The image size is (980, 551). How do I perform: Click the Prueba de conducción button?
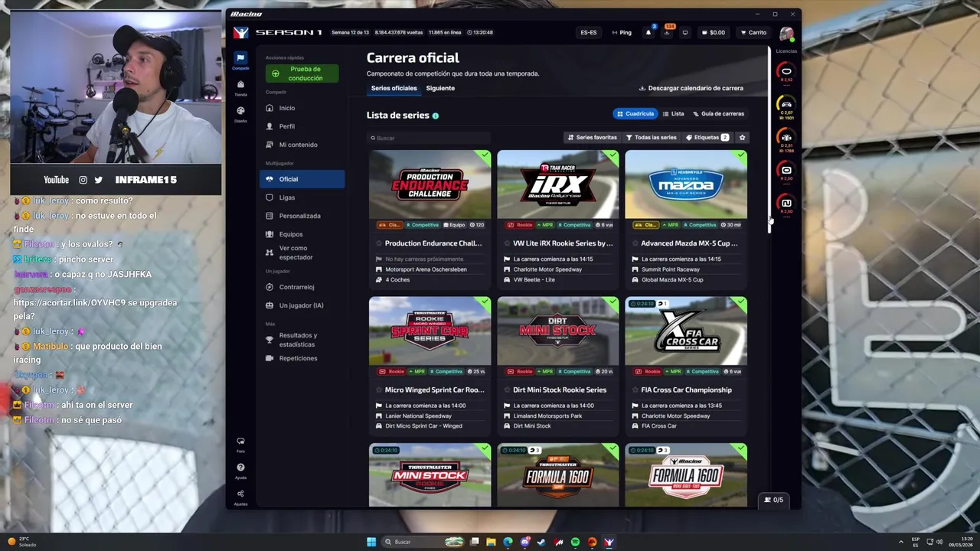(302, 73)
